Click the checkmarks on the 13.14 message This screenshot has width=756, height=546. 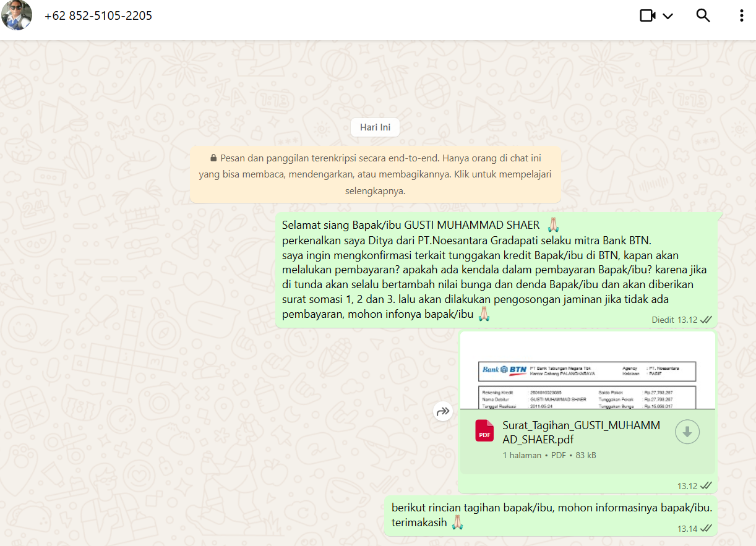(706, 528)
